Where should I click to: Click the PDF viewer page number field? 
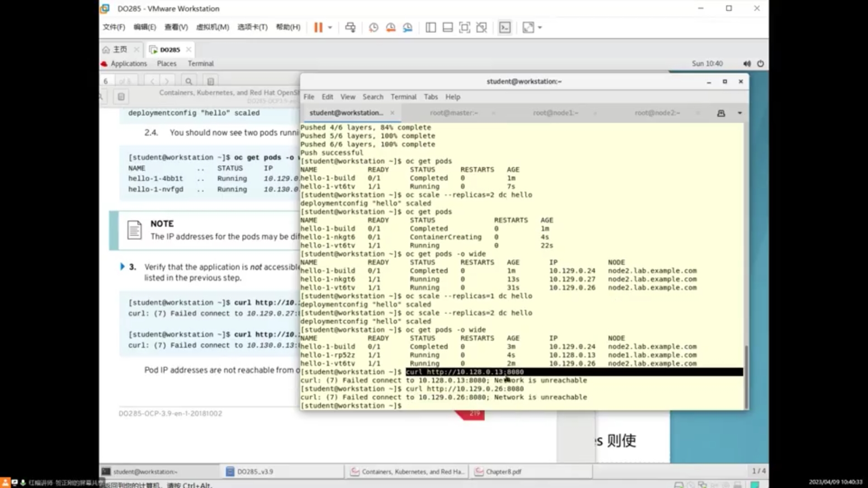click(107, 81)
